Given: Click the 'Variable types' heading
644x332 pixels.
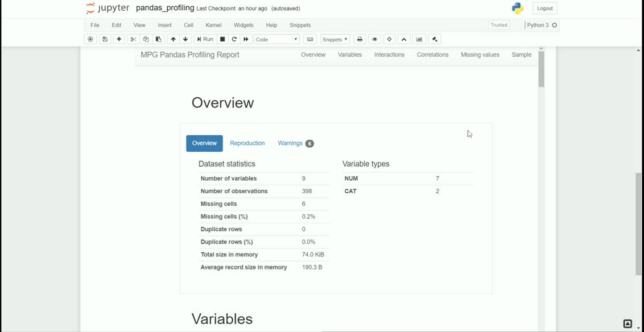Looking at the screenshot, I should click(x=366, y=164).
